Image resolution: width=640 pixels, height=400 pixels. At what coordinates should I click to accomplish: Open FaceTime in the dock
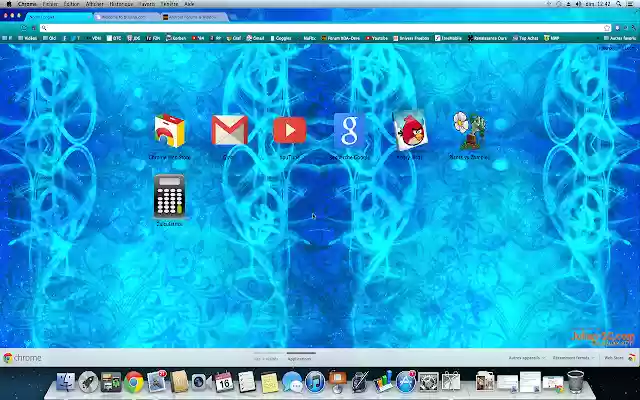coord(201,382)
